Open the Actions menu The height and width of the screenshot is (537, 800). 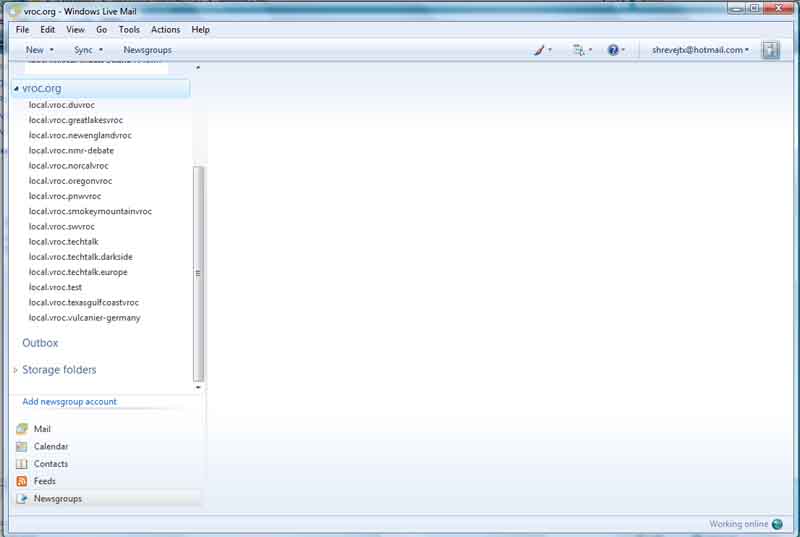click(165, 30)
